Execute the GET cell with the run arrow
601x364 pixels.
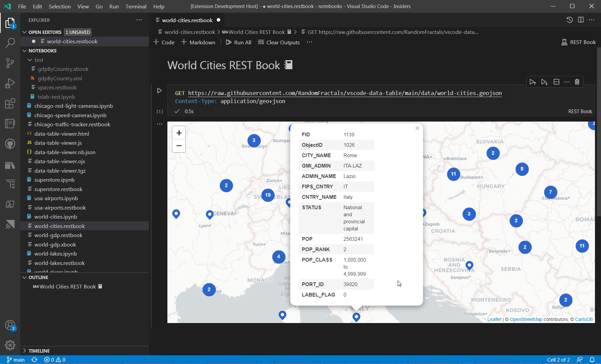coord(159,90)
